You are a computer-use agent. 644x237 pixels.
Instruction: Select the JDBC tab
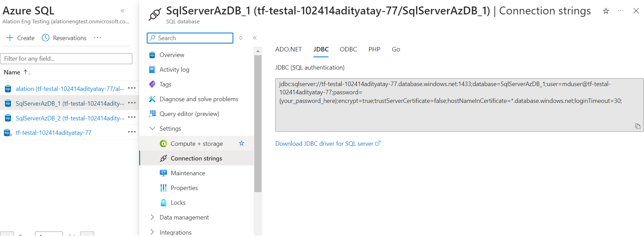[321, 49]
